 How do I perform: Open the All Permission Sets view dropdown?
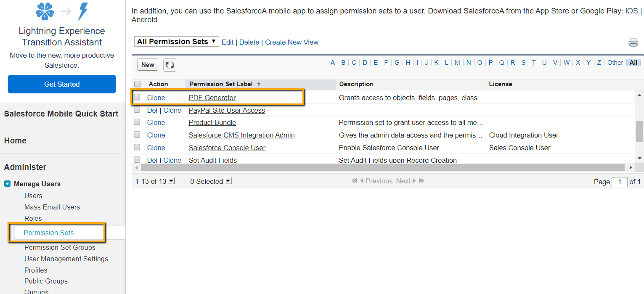[177, 41]
